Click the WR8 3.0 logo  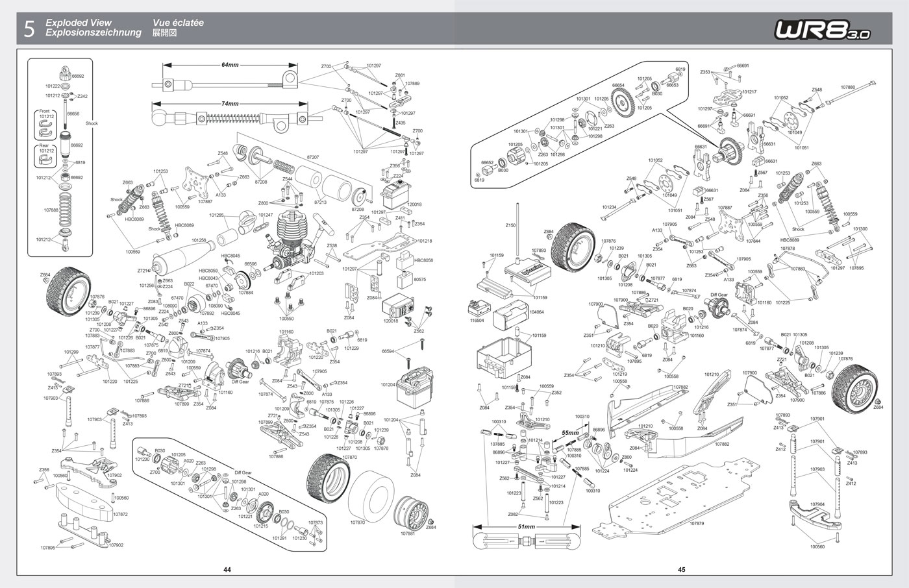(x=821, y=29)
